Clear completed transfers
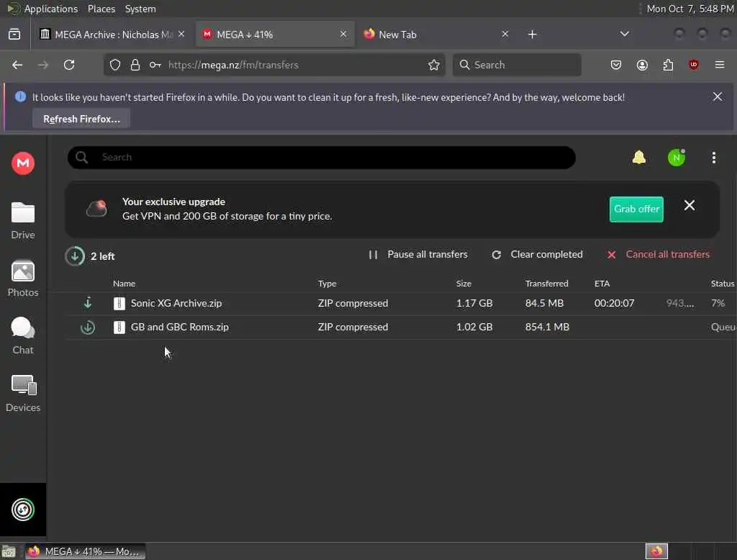The width and height of the screenshot is (737, 560). pyautogui.click(x=537, y=254)
